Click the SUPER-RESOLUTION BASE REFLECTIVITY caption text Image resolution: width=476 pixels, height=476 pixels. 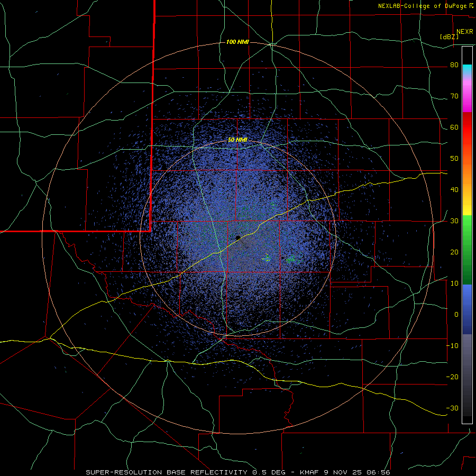[167, 472]
